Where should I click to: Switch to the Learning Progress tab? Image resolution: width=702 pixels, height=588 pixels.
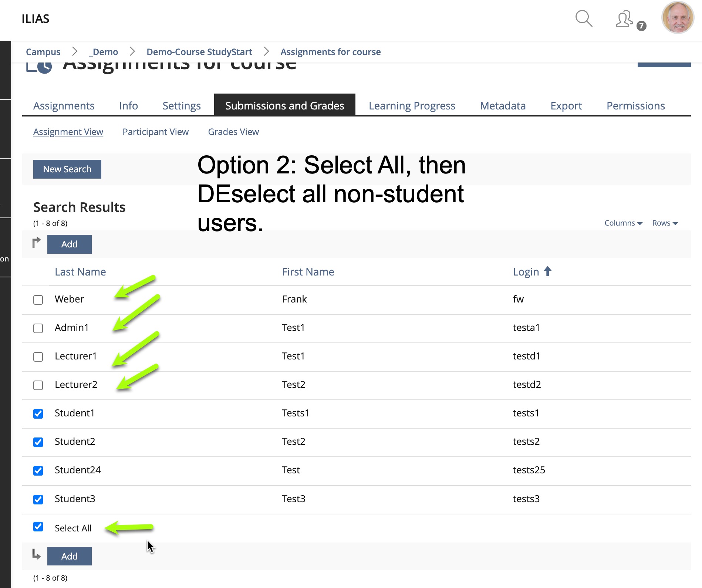(412, 106)
